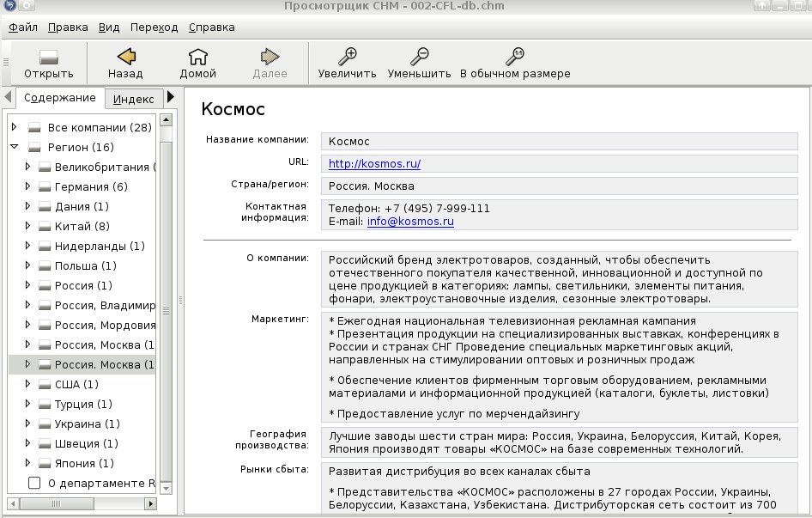Collapse the Регион (16) node
The width and height of the screenshot is (812, 518).
pos(15,147)
